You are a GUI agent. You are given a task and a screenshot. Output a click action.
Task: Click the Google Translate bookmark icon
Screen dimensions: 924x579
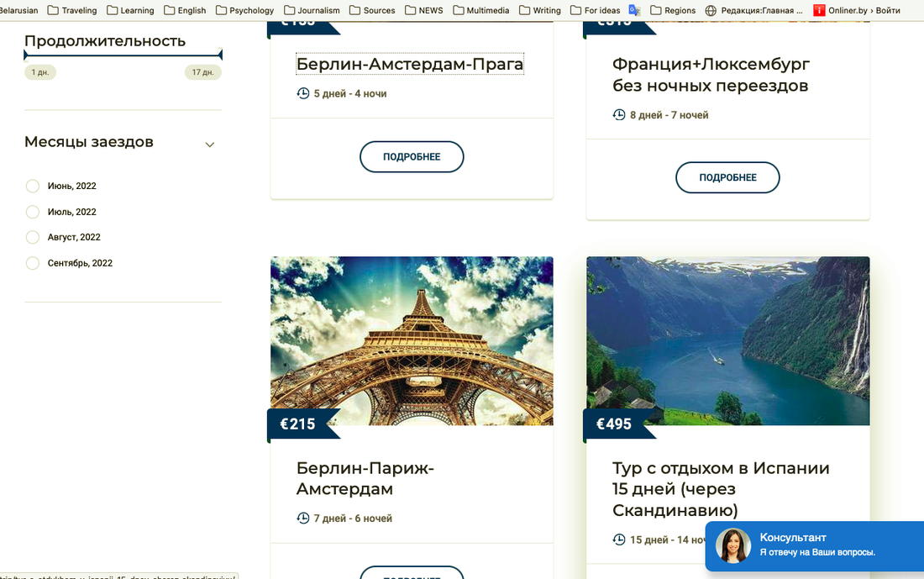(x=635, y=10)
